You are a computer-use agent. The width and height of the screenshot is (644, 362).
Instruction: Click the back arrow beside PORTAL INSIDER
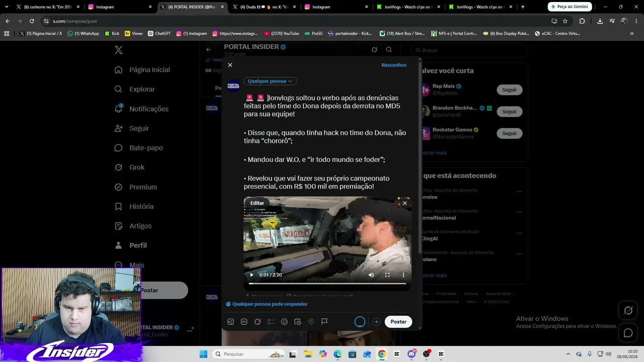(209, 50)
